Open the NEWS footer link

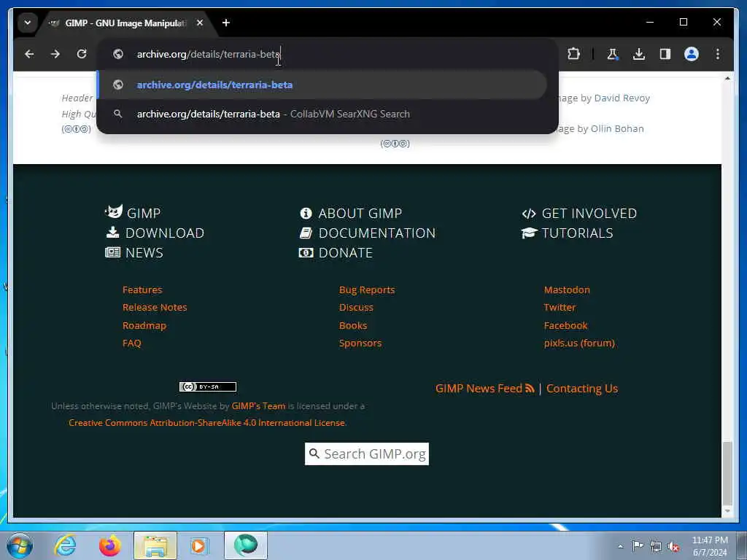click(144, 252)
